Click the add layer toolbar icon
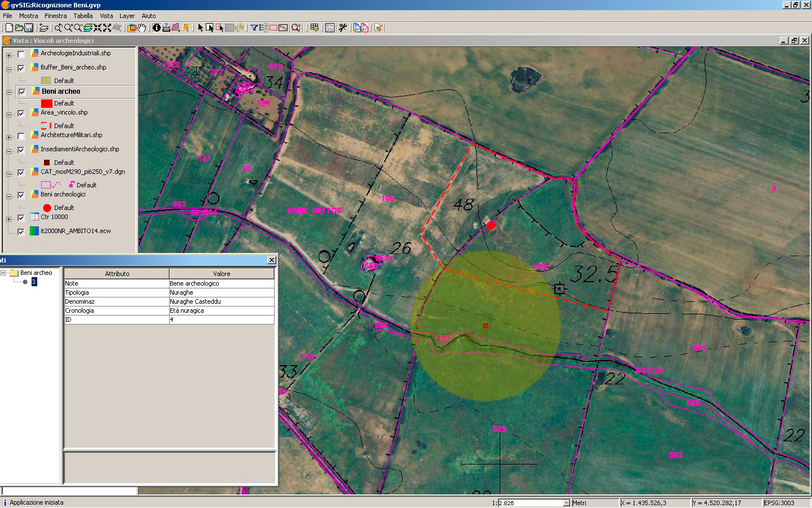This screenshot has width=812, height=508. pyautogui.click(x=43, y=28)
